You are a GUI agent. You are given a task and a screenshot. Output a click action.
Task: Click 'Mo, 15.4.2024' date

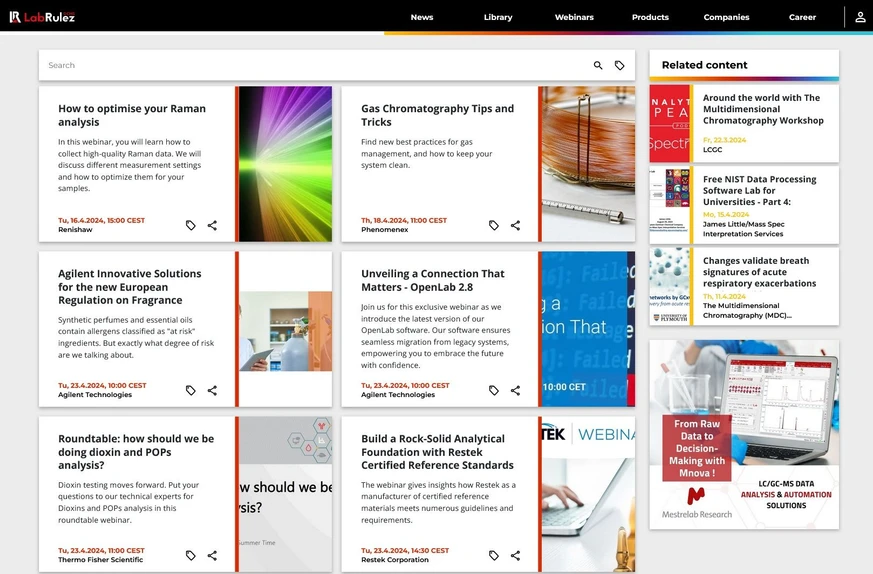pyautogui.click(x=726, y=214)
